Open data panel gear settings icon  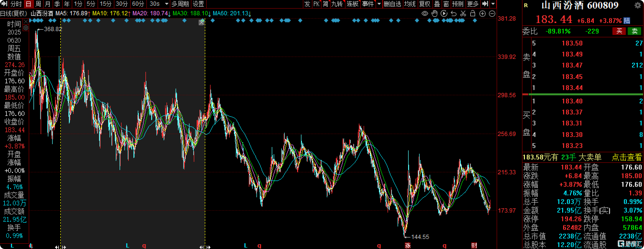pyautogui.click(x=26, y=28)
